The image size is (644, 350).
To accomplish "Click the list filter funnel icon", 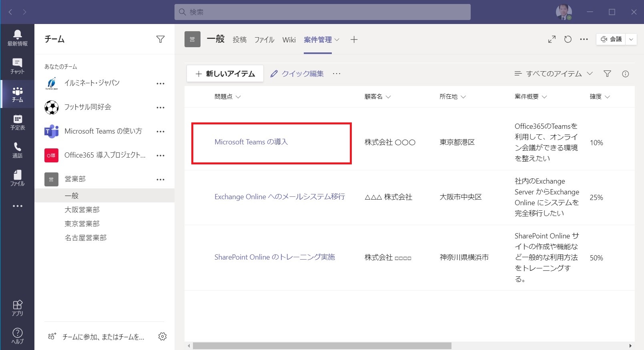I will coord(607,74).
